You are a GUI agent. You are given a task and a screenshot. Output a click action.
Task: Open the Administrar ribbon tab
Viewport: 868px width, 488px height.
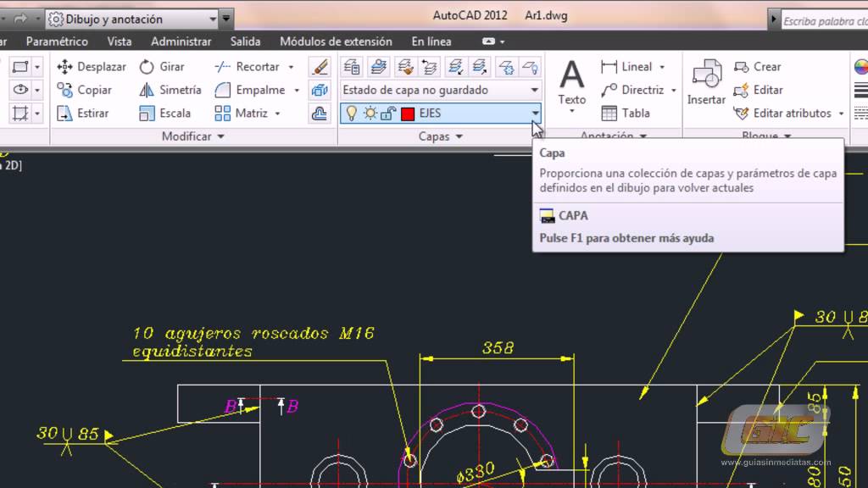point(181,42)
